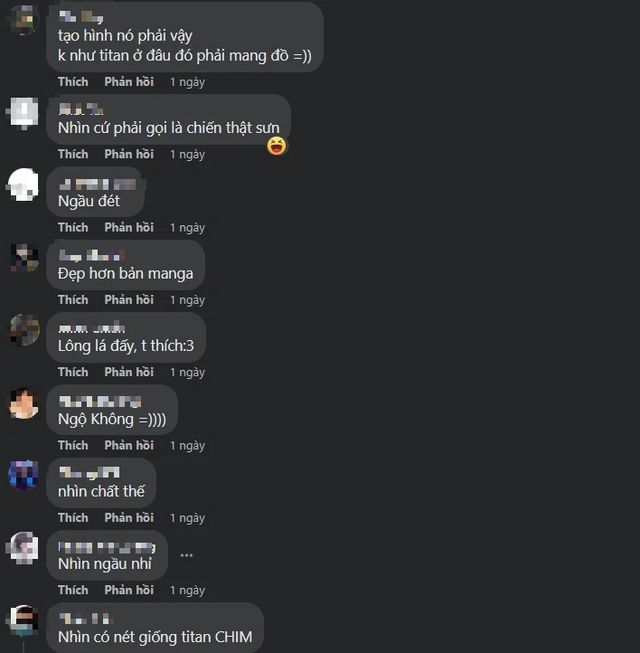Click Thích under 'chiến thật sưn' comment

[73, 154]
